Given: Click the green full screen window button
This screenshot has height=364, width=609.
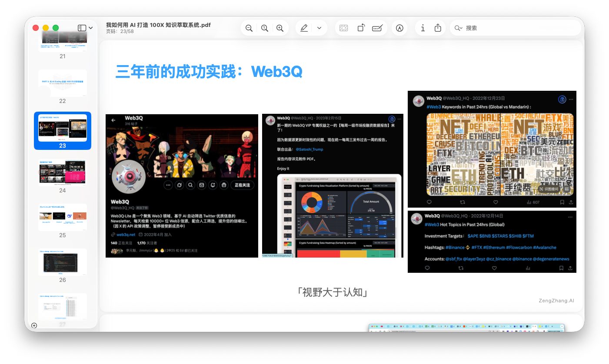Looking at the screenshot, I should click(x=56, y=28).
